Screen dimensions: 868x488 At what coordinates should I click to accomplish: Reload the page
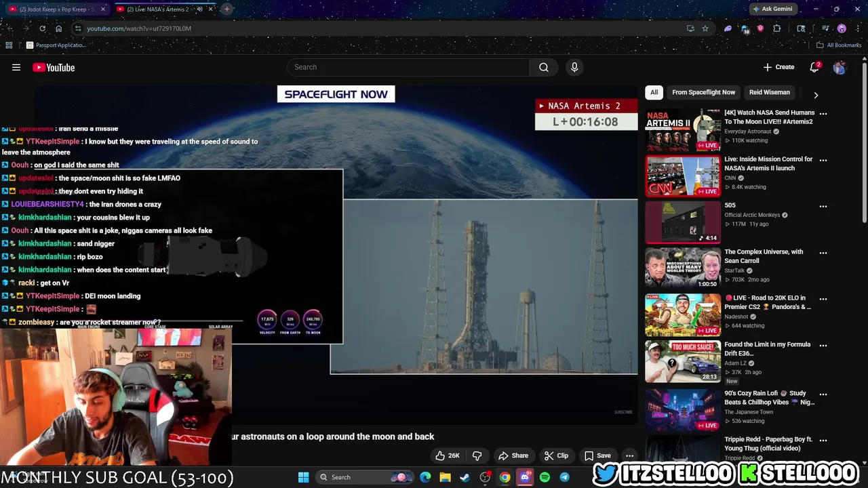(42, 28)
